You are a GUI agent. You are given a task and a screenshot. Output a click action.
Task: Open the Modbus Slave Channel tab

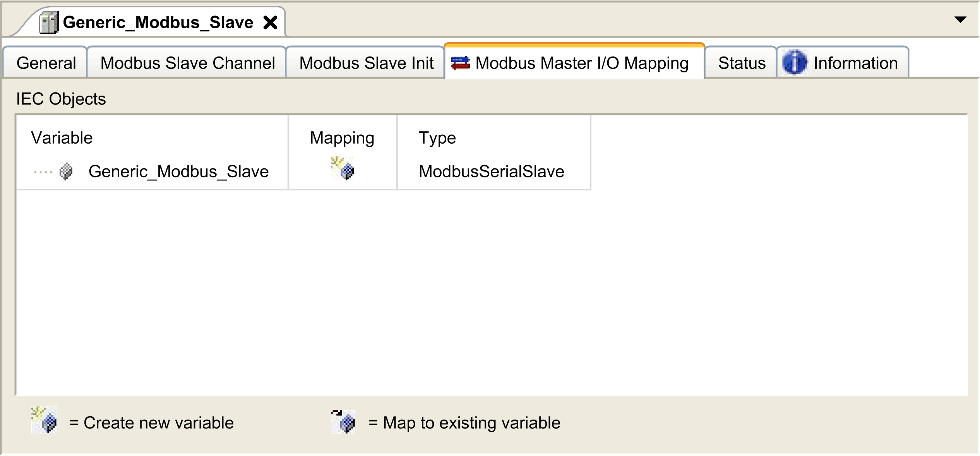click(x=187, y=63)
